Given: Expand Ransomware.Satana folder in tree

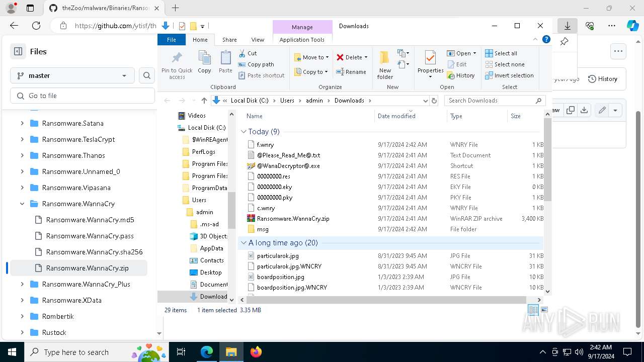Looking at the screenshot, I should coord(22,123).
